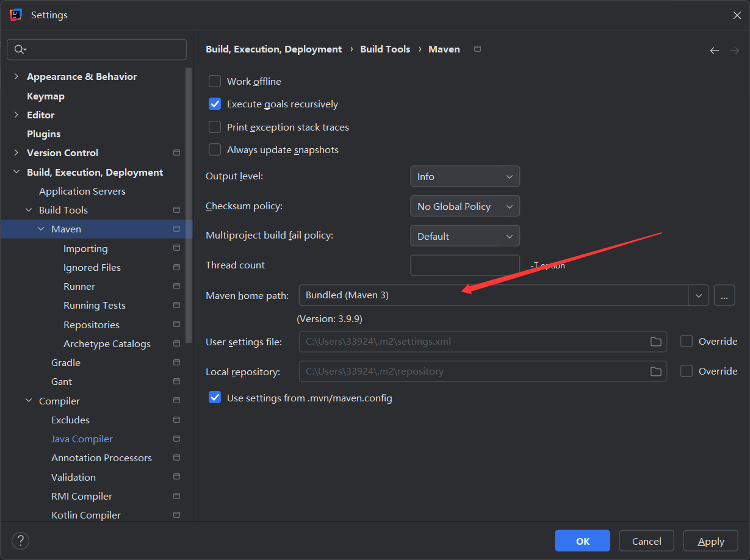Click project icon on Version Control row
750x560 pixels.
[x=177, y=153]
